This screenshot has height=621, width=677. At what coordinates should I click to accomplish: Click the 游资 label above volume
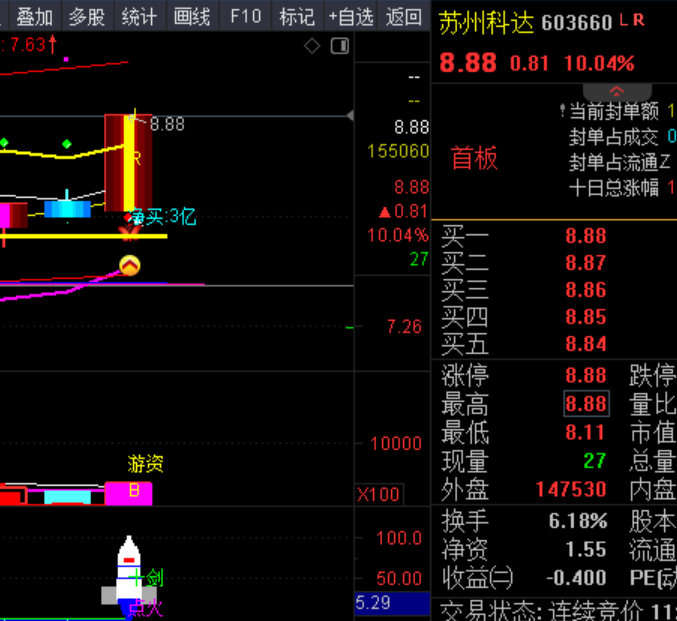coord(146,464)
